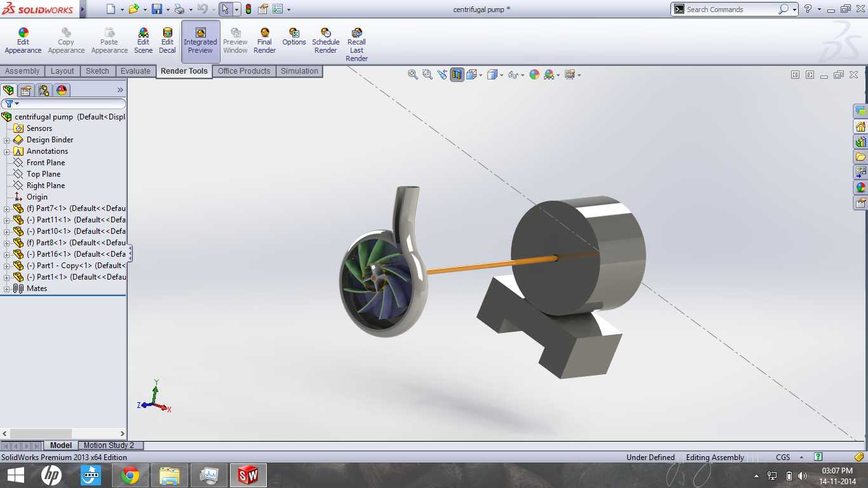The height and width of the screenshot is (488, 868).
Task: Open File Explorer from the taskbar
Action: coord(170,475)
